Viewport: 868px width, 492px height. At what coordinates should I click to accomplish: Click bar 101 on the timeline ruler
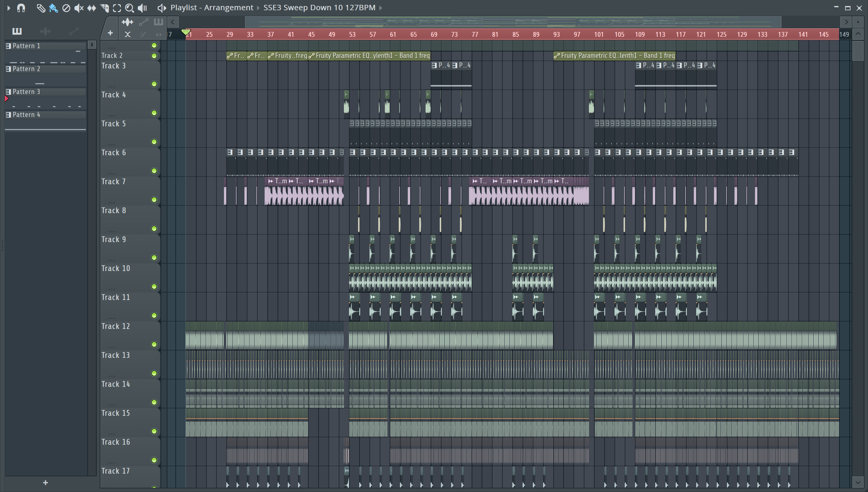(599, 34)
